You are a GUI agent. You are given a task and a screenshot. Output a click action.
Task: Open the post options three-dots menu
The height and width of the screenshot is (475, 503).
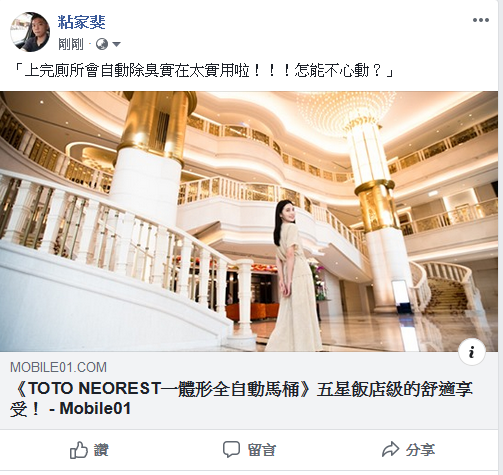481,20
